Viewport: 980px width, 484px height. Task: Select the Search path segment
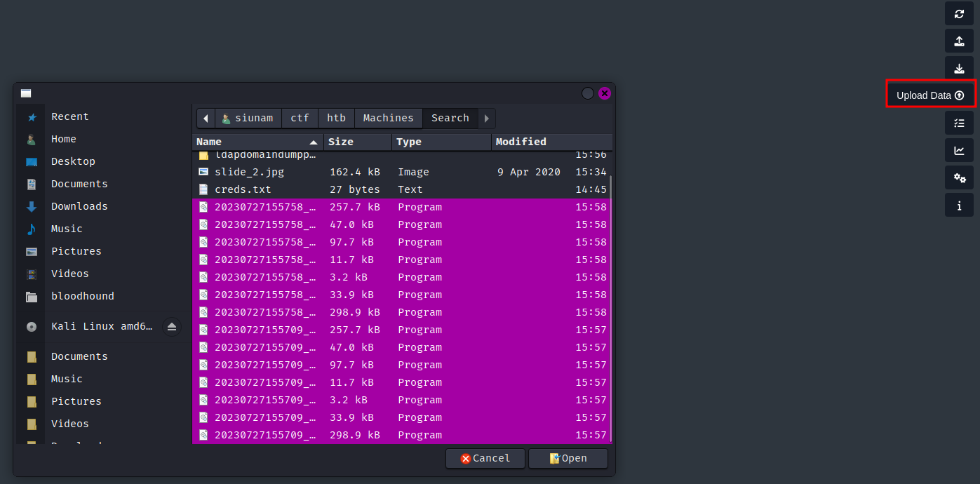click(x=450, y=119)
